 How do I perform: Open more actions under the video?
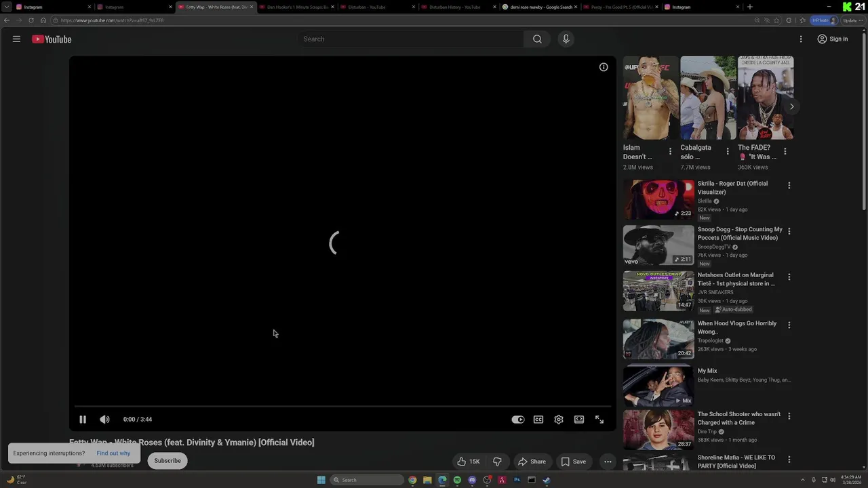pos(608,462)
